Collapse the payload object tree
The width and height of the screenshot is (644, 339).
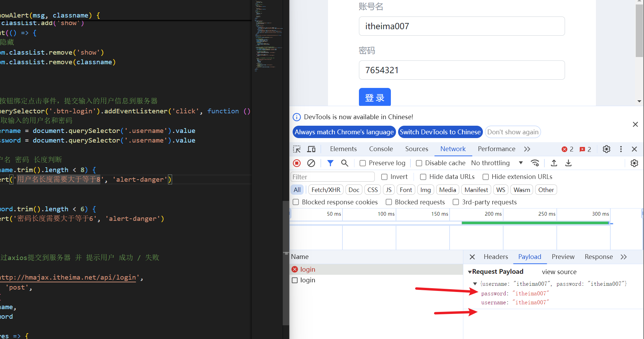[x=475, y=284]
